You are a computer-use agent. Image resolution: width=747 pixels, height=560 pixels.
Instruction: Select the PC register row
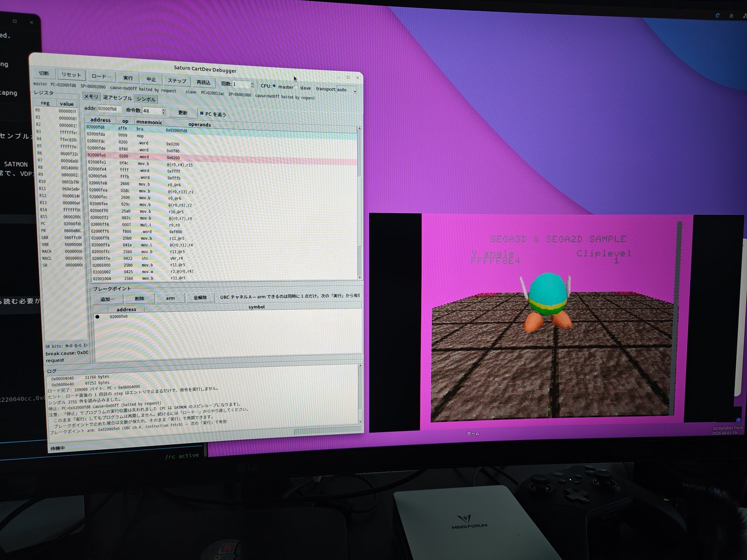(62, 224)
